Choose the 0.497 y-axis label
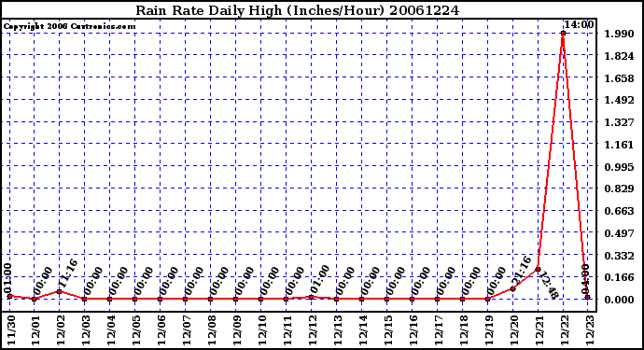 tap(619, 233)
